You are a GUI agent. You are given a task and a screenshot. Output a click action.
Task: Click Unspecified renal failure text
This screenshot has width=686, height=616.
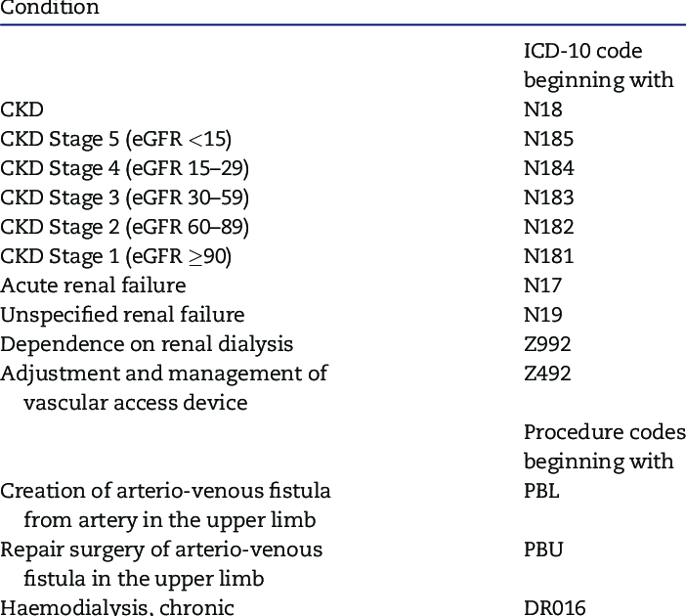[x=122, y=315]
